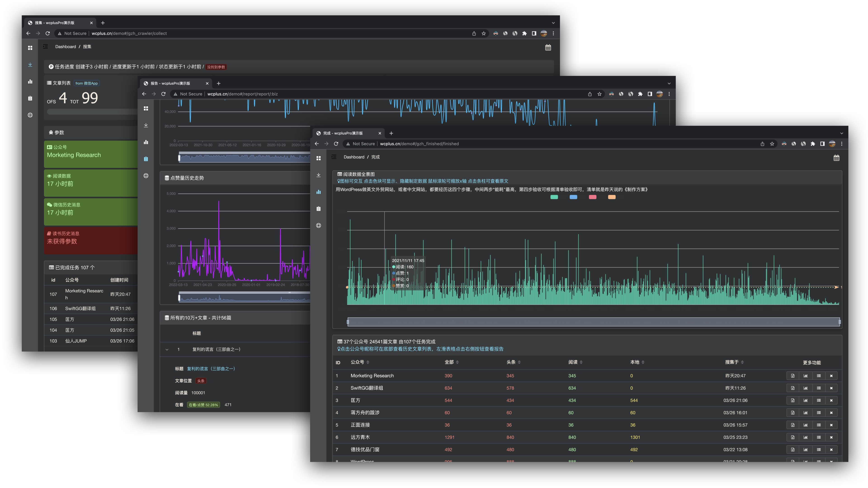Image resolution: width=868 pixels, height=488 pixels.
Task: Open extensions puzzle icon in finished window
Action: [x=813, y=144]
